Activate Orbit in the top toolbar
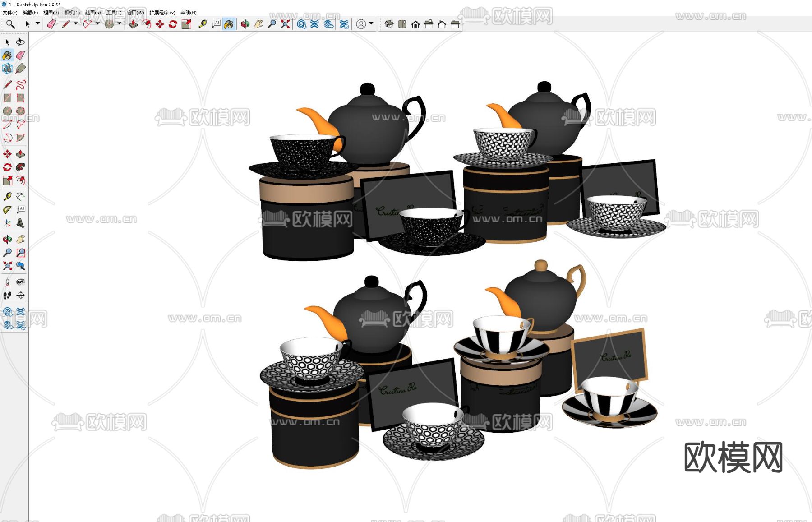This screenshot has width=812, height=522. click(x=245, y=24)
